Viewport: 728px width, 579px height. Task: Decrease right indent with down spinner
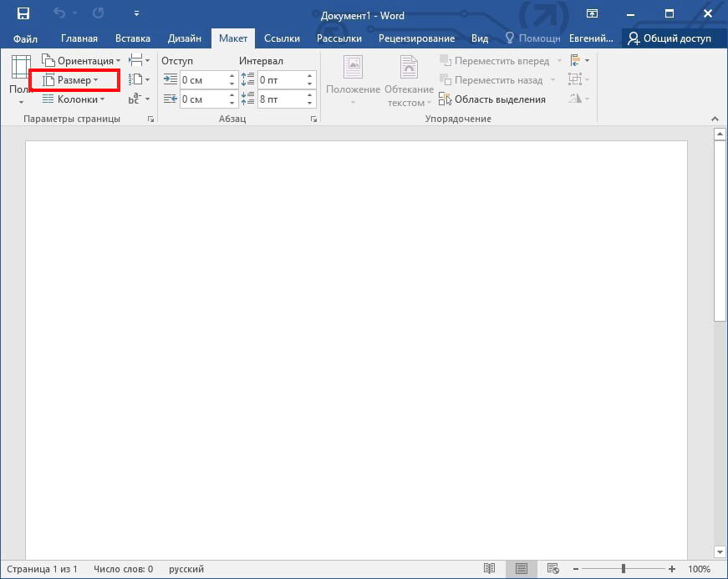pos(232,104)
